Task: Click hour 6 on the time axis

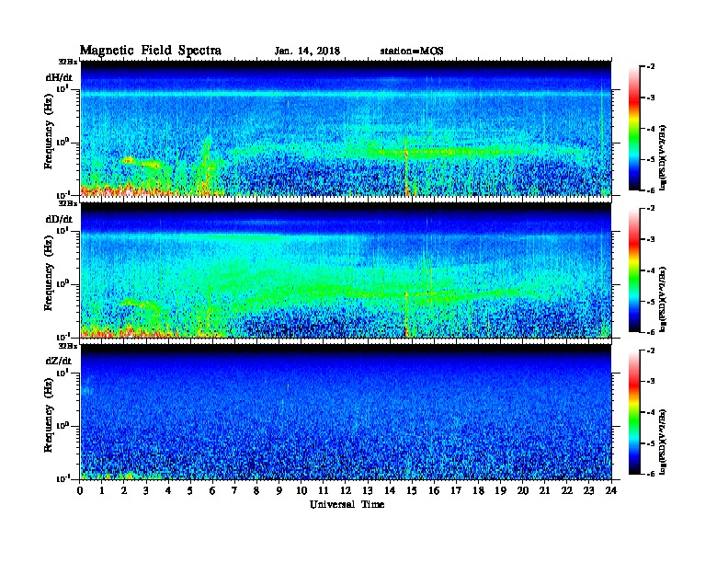Action: (x=212, y=490)
